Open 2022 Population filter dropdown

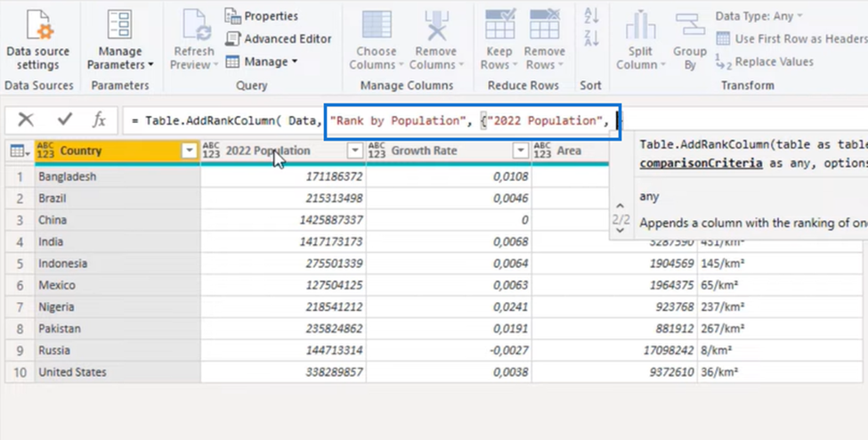tap(355, 151)
